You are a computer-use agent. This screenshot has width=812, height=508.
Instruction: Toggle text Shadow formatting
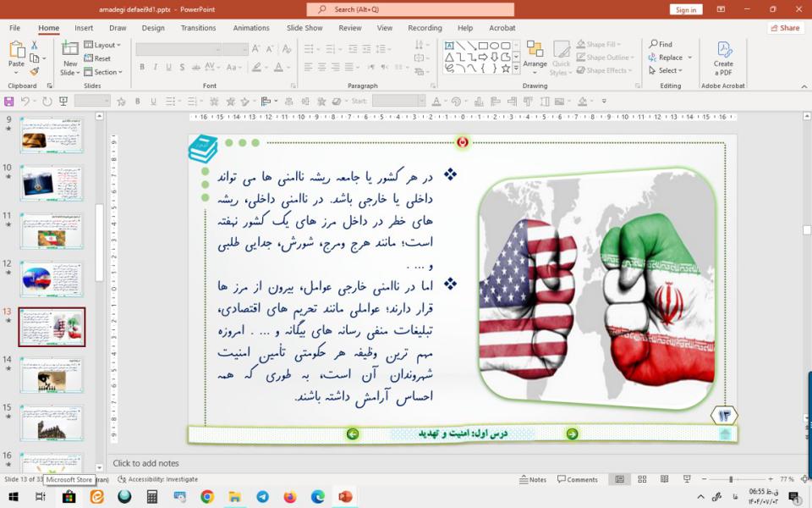182,67
